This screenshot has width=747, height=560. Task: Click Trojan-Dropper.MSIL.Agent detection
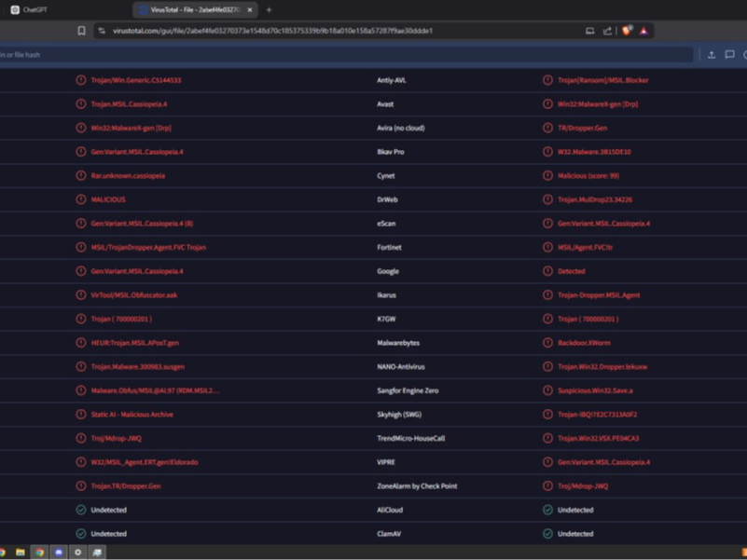click(x=599, y=295)
